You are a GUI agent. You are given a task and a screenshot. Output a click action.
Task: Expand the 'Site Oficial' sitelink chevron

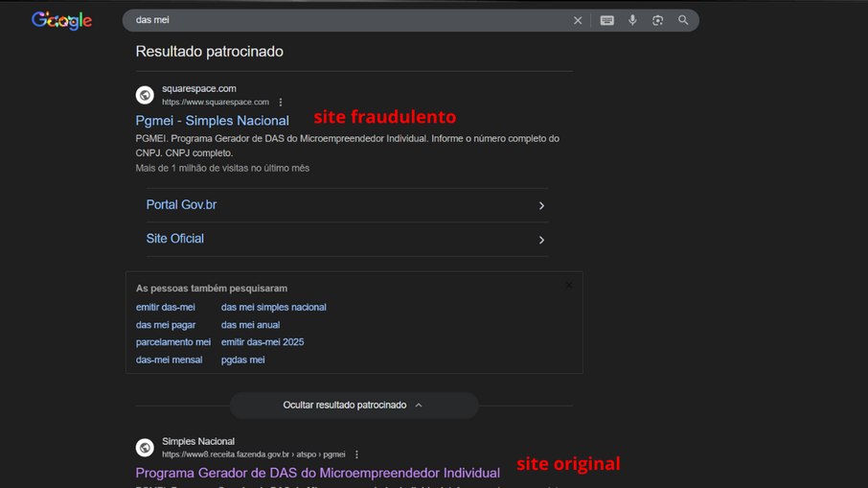click(x=541, y=240)
